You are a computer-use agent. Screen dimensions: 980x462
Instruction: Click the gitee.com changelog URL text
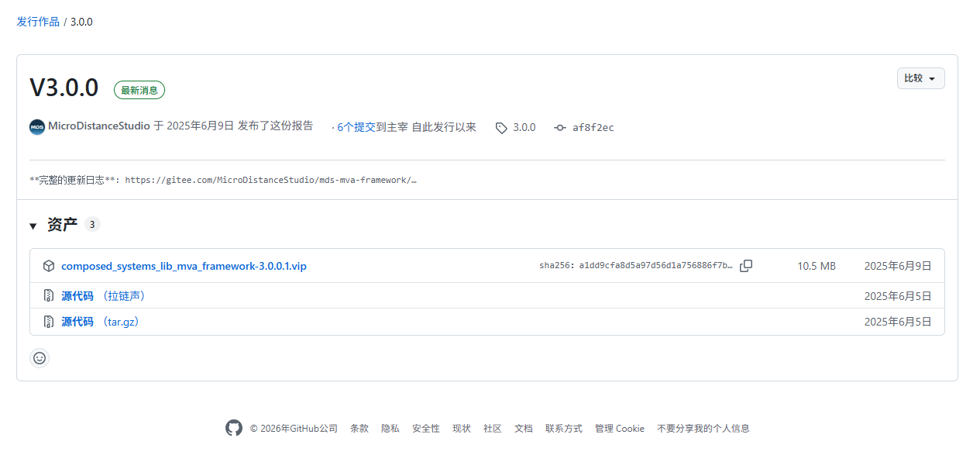click(x=271, y=180)
